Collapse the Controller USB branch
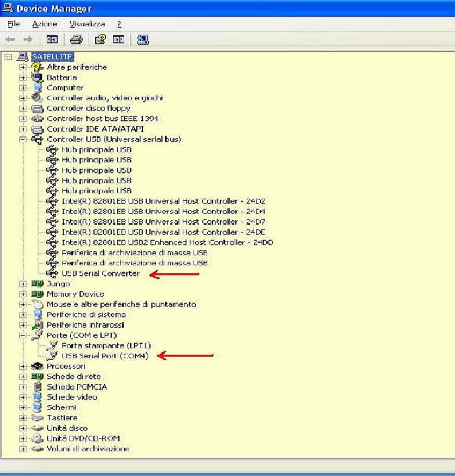The image size is (455, 476). tap(23, 139)
